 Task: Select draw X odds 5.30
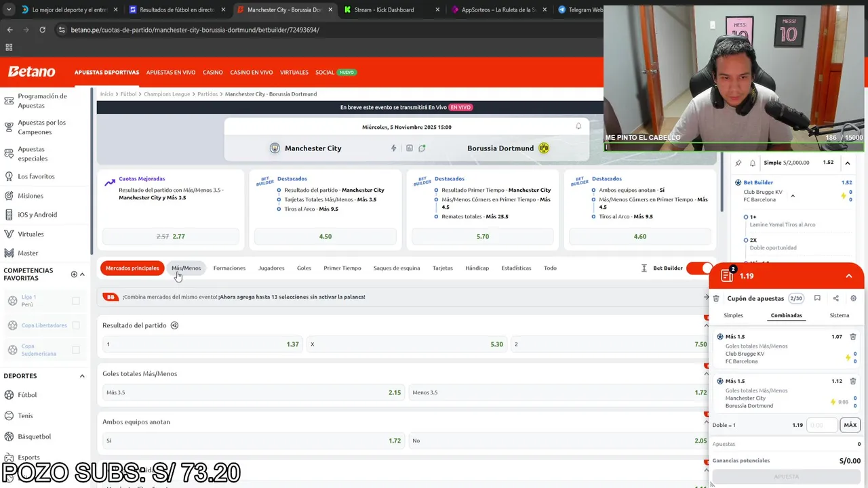(406, 344)
